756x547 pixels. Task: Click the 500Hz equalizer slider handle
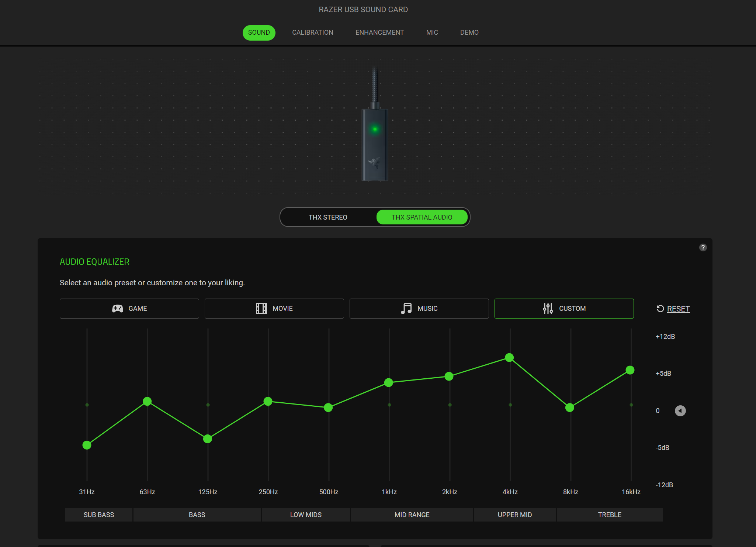[x=328, y=407]
